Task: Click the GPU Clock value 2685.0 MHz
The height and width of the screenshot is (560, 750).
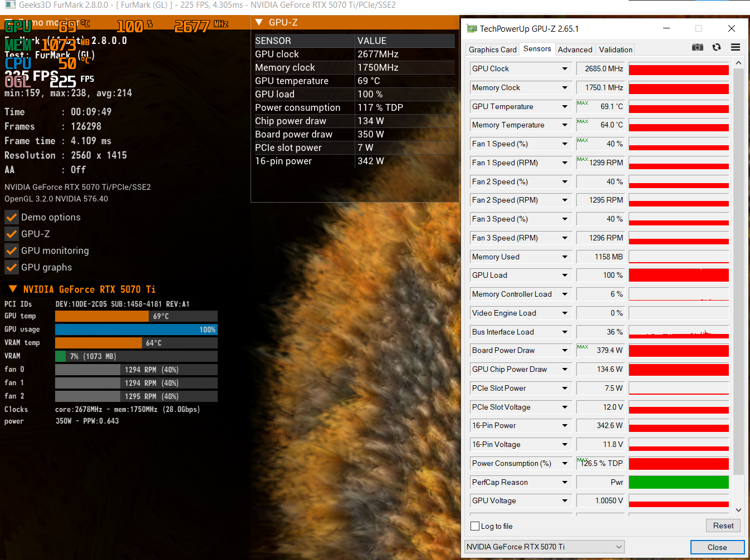Action: (x=601, y=68)
